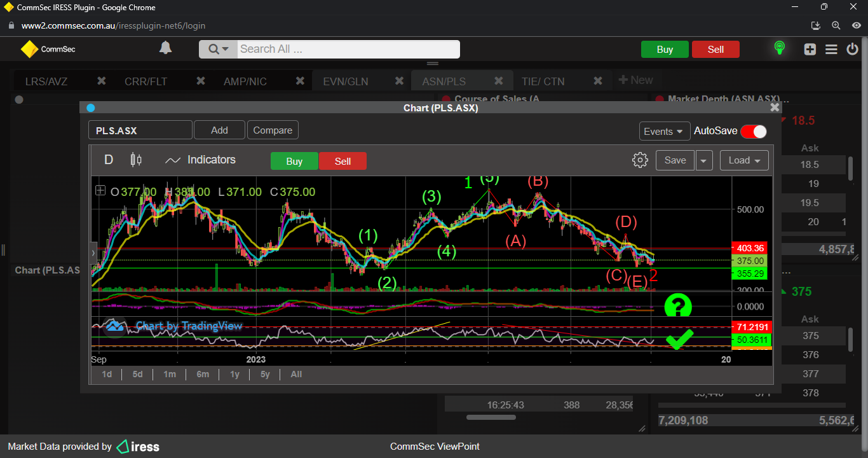Expand the chart legend plus box
Image resolution: width=868 pixels, height=458 pixels.
100,190
